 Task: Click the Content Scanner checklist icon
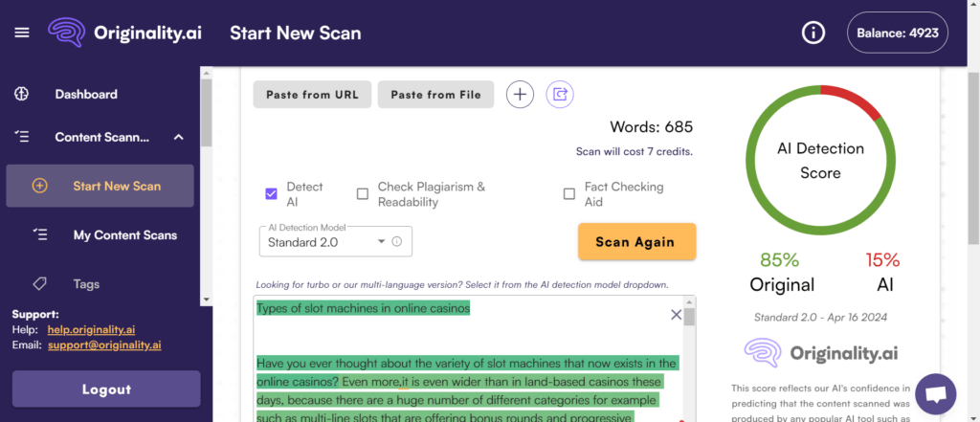[x=22, y=137]
